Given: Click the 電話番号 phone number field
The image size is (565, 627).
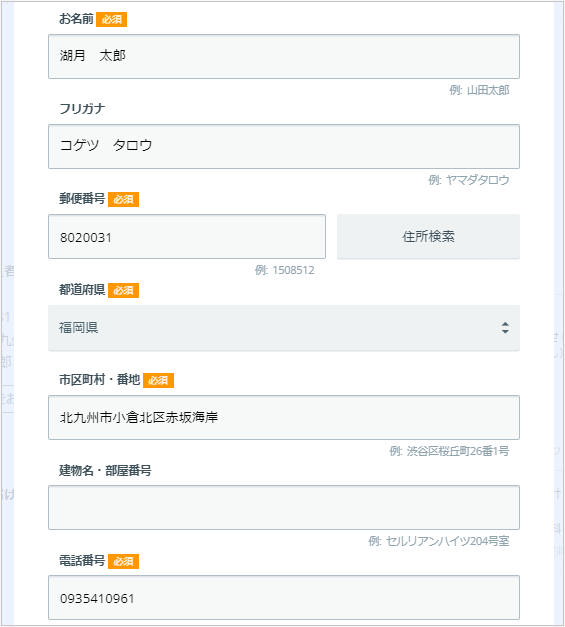Looking at the screenshot, I should [284, 597].
